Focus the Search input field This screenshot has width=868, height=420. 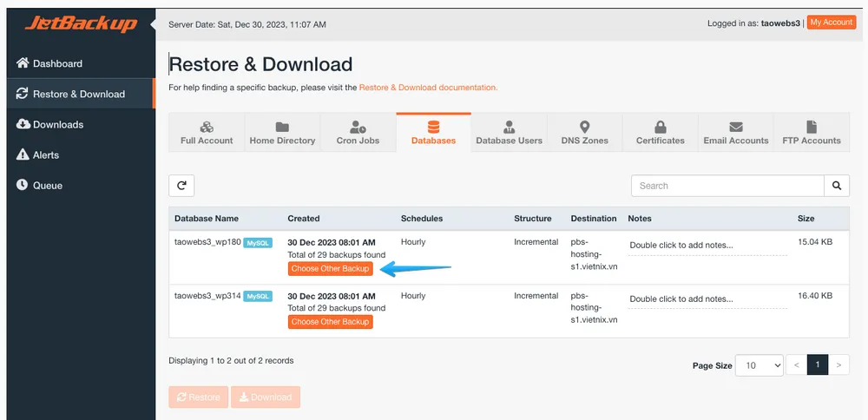[726, 185]
